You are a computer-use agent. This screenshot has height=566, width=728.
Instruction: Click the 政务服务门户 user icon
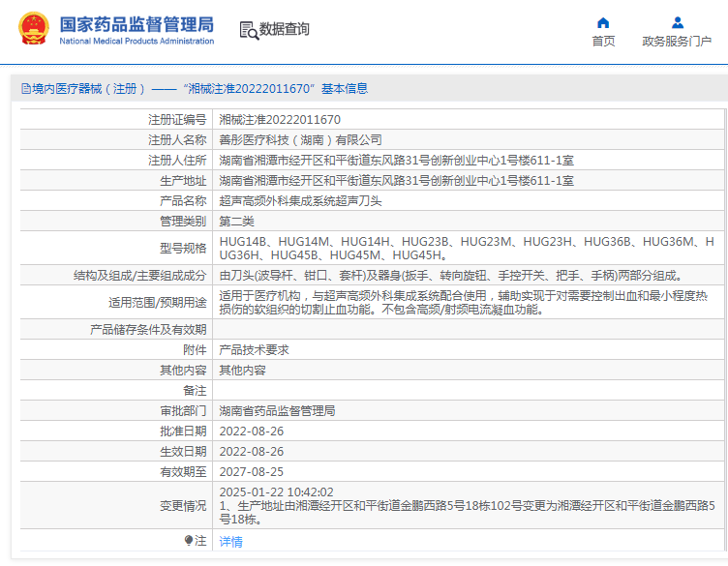click(x=678, y=22)
